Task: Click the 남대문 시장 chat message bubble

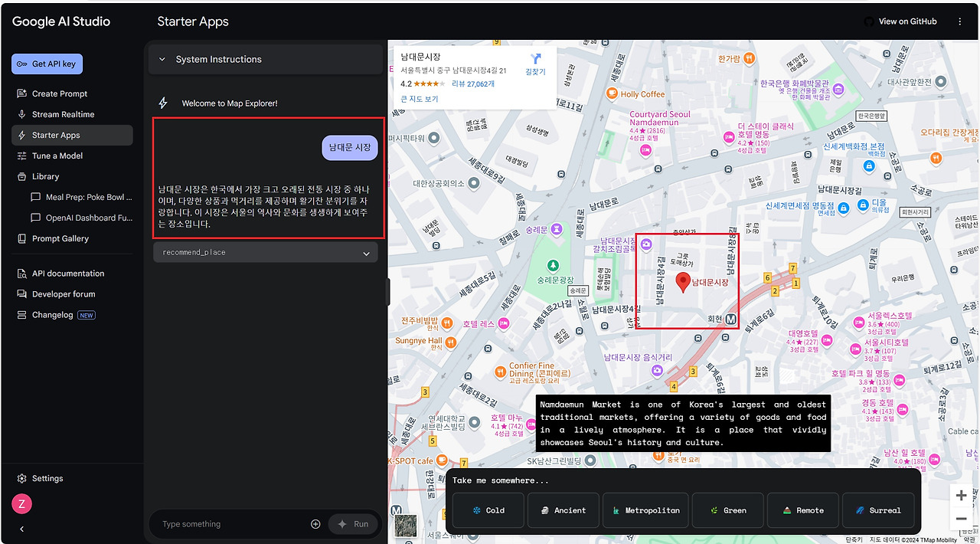Action: tap(350, 147)
